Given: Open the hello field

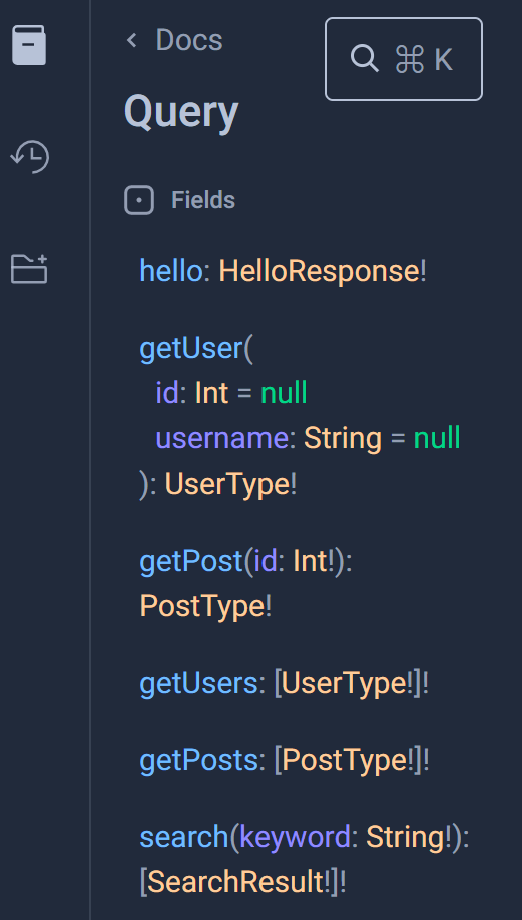Looking at the screenshot, I should (x=171, y=271).
